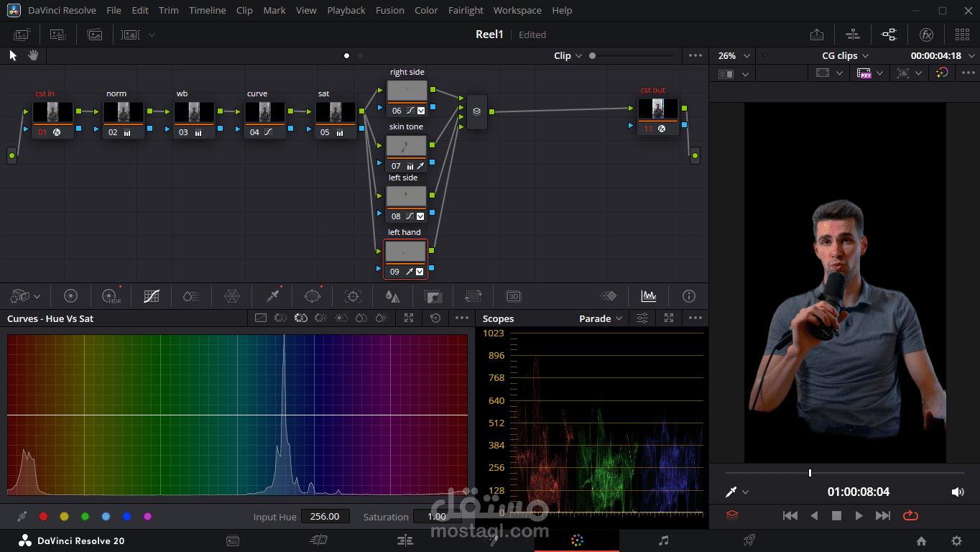Switch to the Media page

click(233, 540)
